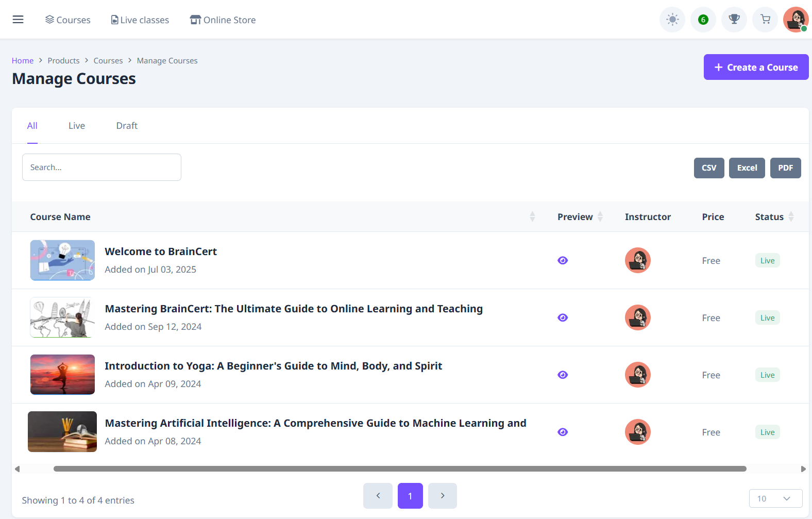
Task: Toggle the light/dark theme sun icon
Action: coord(672,20)
